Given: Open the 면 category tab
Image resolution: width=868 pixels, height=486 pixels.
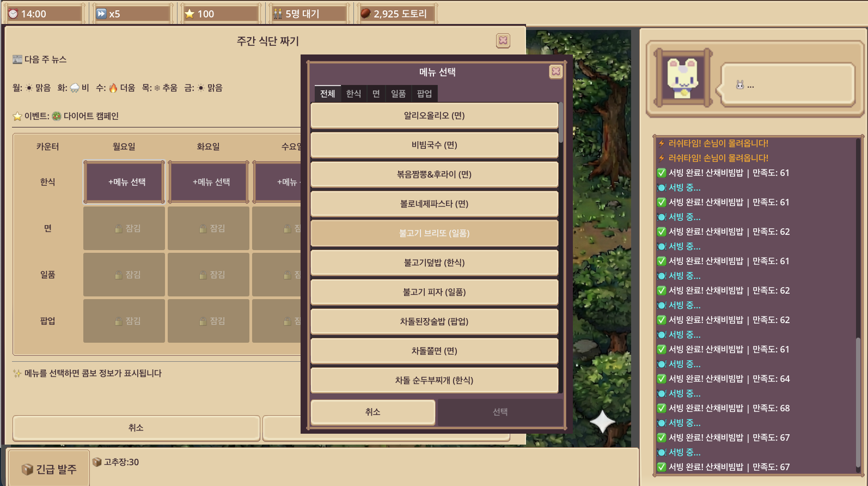Looking at the screenshot, I should [376, 94].
